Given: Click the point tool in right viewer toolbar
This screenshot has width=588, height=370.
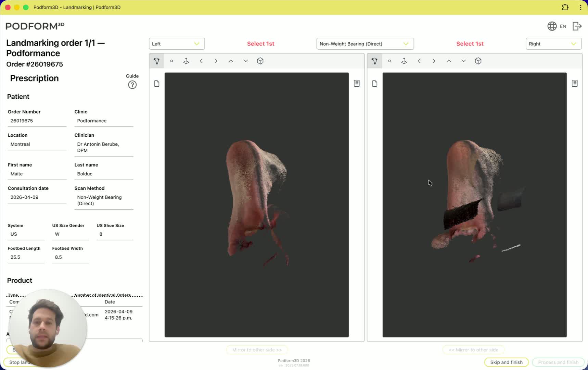Looking at the screenshot, I should 389,61.
